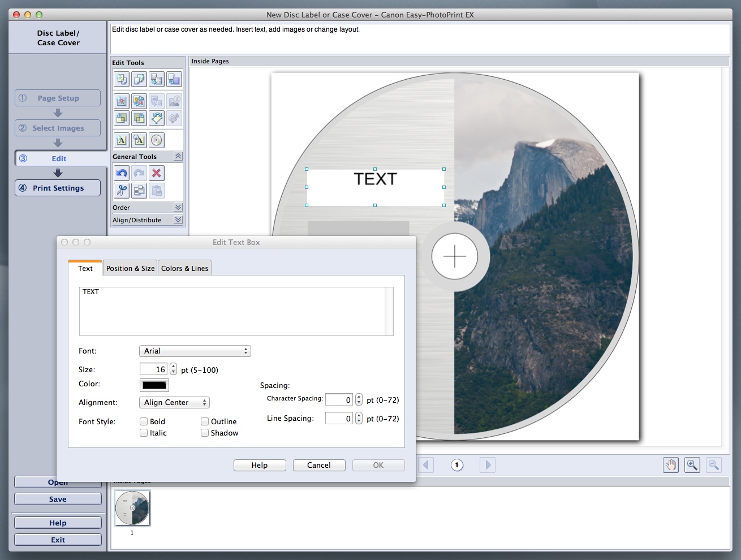
Task: Select the scissors Cut tool
Action: (122, 191)
